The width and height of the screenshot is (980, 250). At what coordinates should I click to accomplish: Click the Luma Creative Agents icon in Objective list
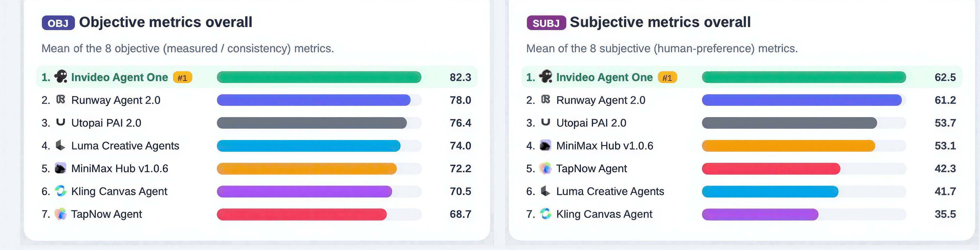click(60, 145)
